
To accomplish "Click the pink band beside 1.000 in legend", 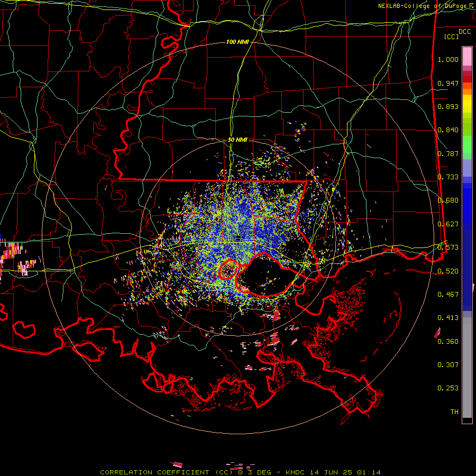I will [467, 57].
